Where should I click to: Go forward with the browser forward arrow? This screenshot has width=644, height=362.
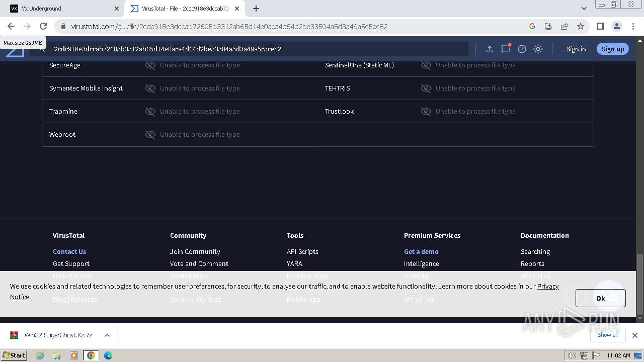(x=27, y=26)
